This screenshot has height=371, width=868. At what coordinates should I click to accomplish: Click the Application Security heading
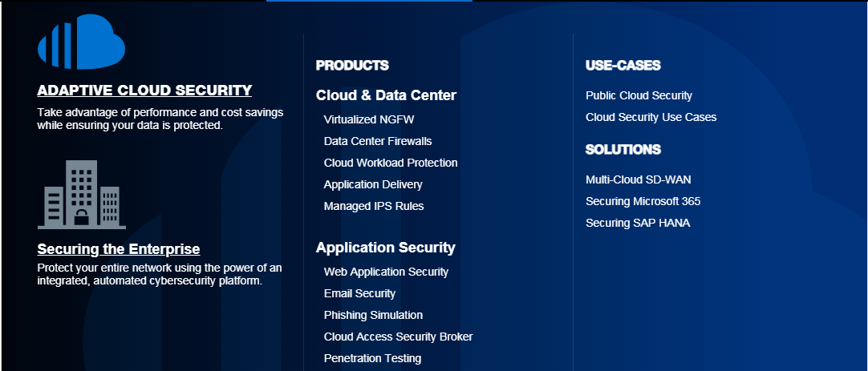click(x=385, y=248)
